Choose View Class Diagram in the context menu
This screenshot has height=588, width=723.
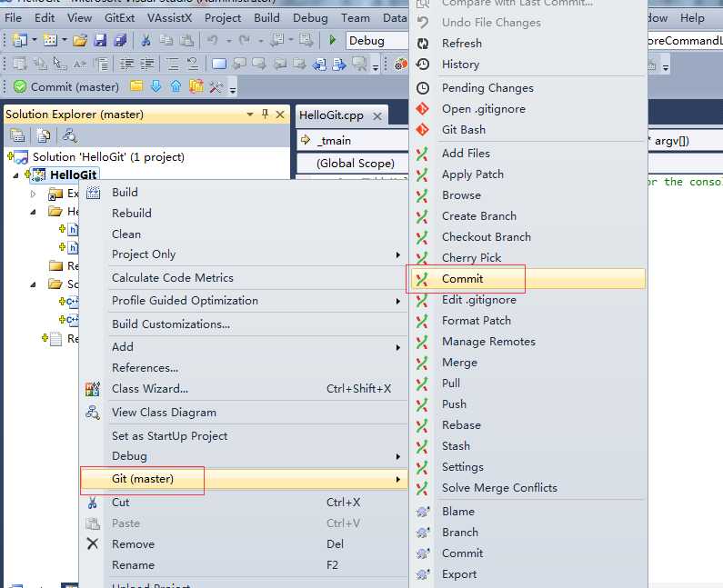click(245, 413)
